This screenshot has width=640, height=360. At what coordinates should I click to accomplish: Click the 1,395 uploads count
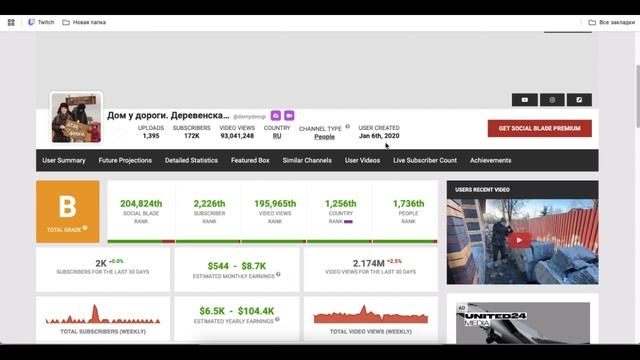(151, 136)
